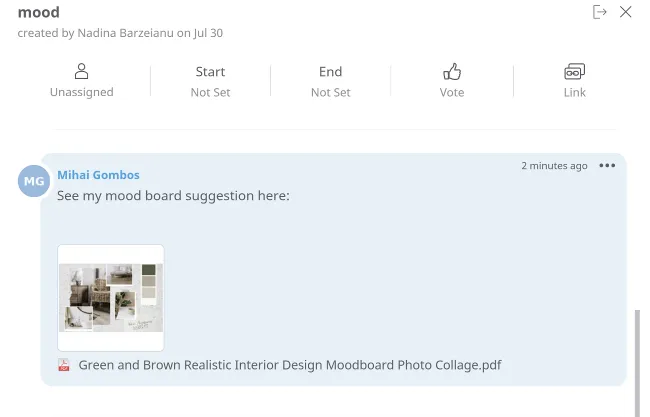Click the Mihai Gombos name link
The image size is (650, 417).
click(98, 175)
